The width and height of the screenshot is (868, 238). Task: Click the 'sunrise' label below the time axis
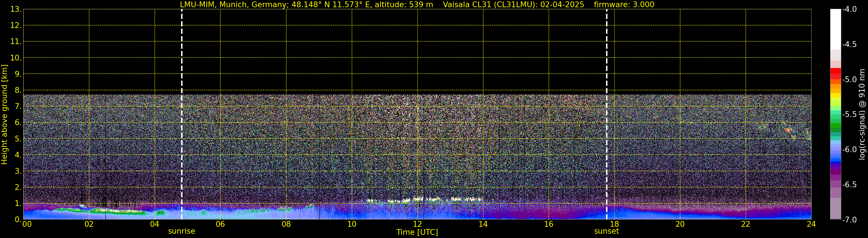(x=182, y=231)
